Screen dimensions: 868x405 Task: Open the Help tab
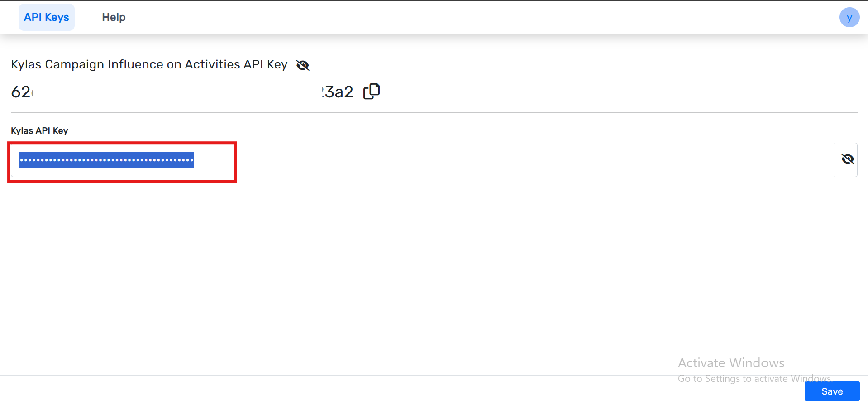114,17
